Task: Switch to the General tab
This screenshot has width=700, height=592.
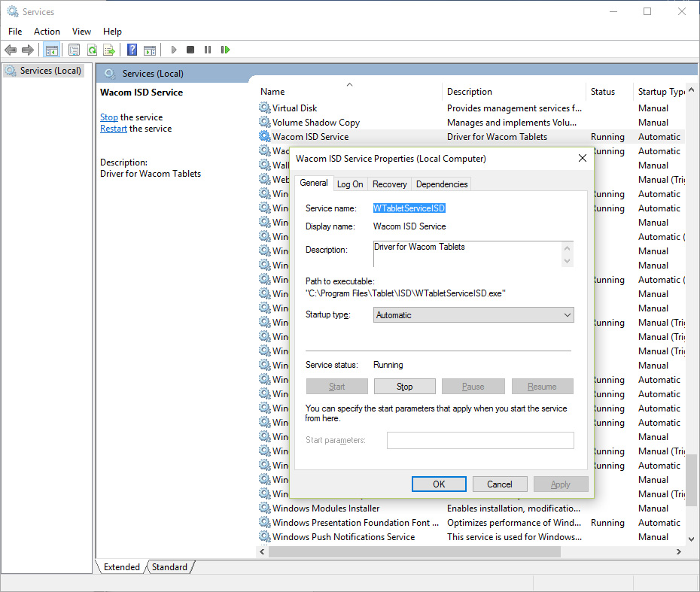Action: point(314,183)
